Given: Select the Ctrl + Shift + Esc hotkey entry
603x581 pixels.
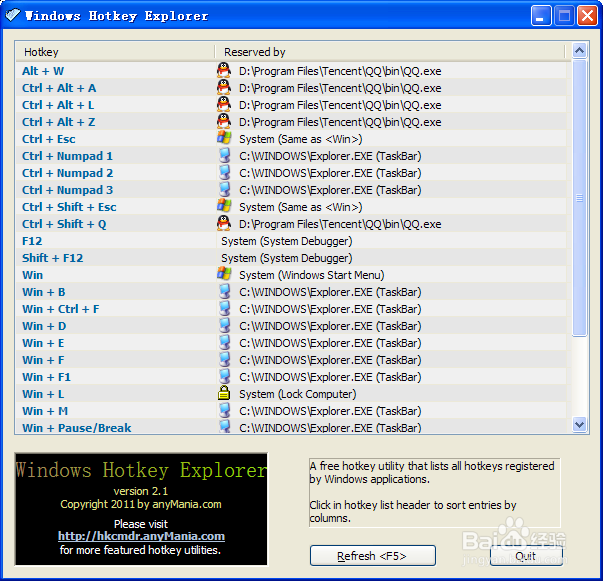Looking at the screenshot, I should pos(69,206).
